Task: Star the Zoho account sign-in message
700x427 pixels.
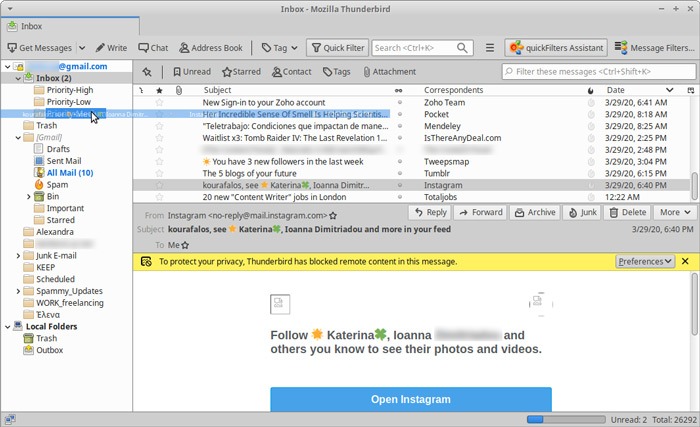Action: click(x=159, y=102)
